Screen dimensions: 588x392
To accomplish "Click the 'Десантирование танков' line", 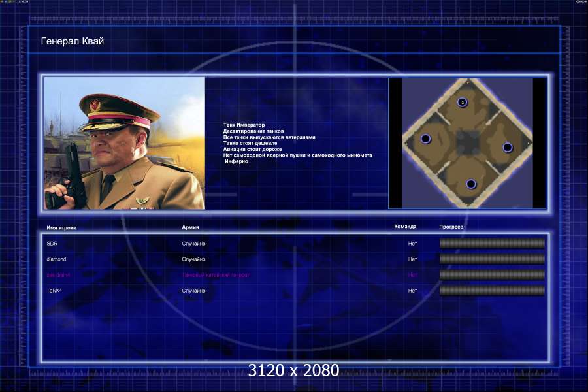I will pyautogui.click(x=253, y=131).
